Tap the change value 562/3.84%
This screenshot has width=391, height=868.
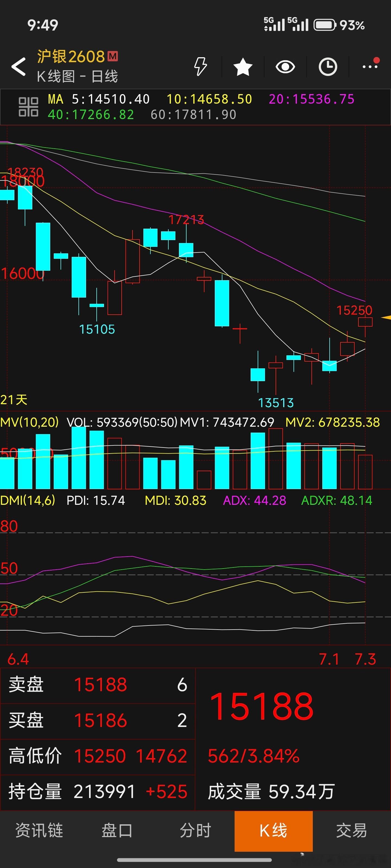click(254, 756)
